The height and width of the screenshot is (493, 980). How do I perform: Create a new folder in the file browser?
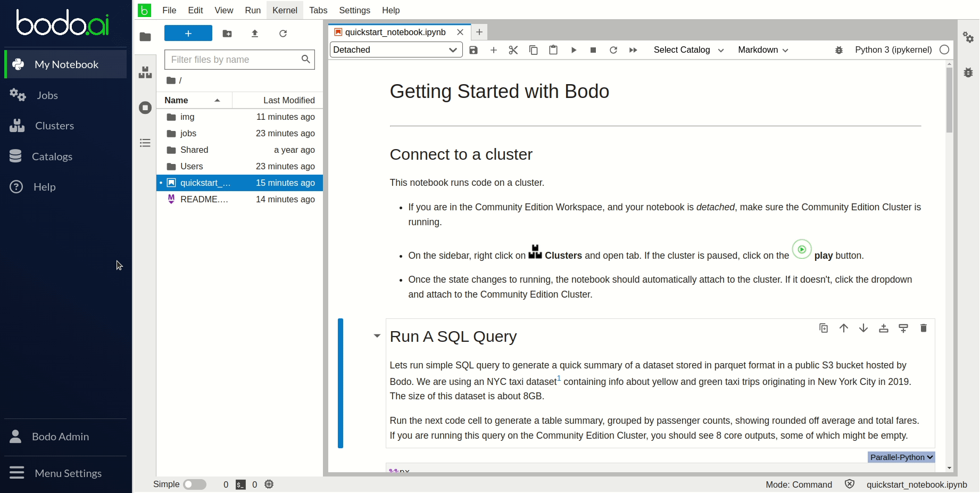227,33
